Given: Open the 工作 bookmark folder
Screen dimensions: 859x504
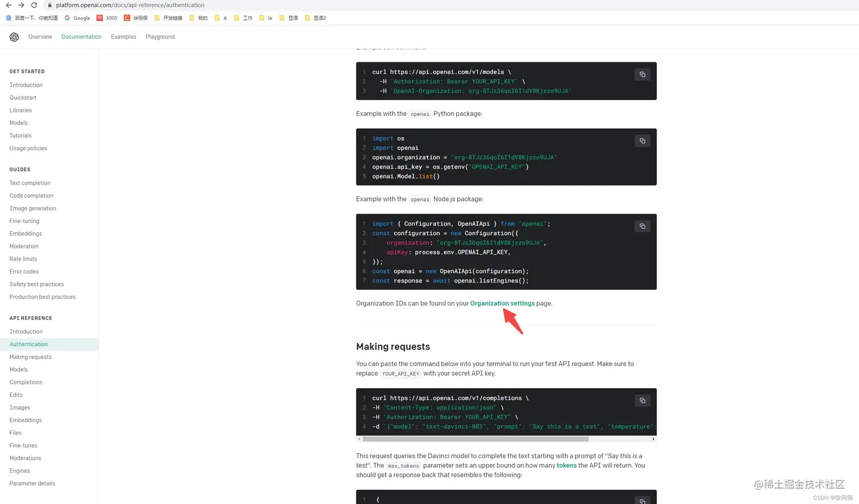Looking at the screenshot, I should coord(243,18).
